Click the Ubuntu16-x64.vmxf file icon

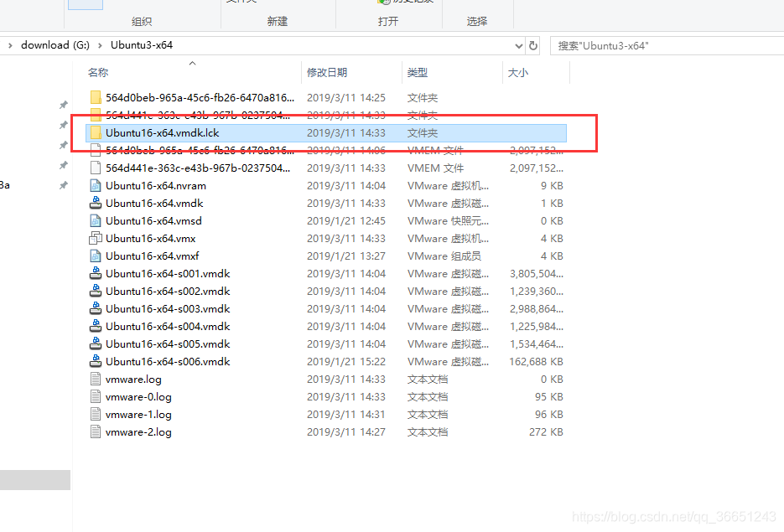tap(96, 256)
